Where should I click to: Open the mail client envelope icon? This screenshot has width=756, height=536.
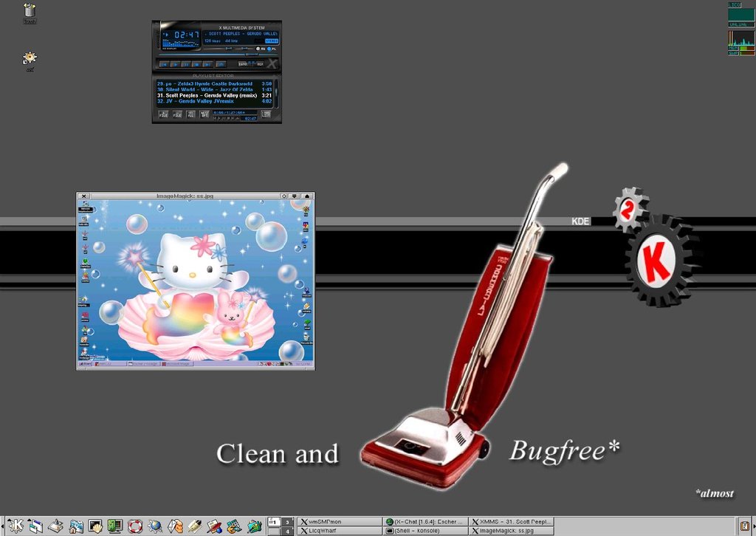coord(175,526)
